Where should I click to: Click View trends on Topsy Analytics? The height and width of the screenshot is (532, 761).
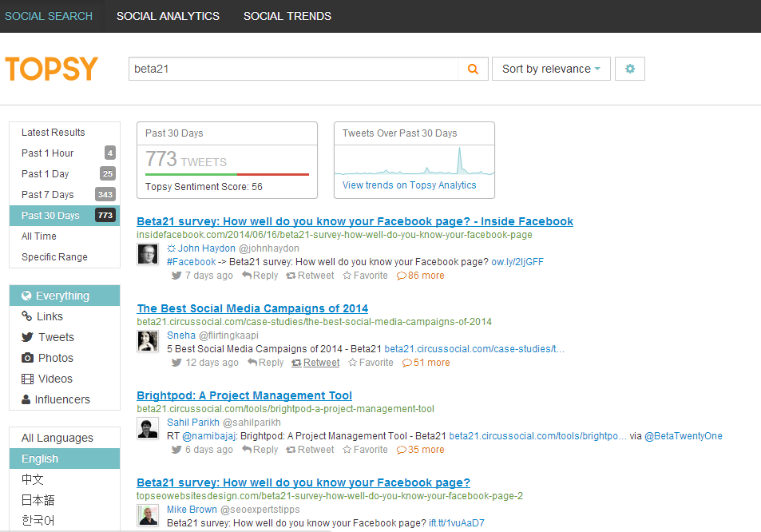pyautogui.click(x=409, y=185)
